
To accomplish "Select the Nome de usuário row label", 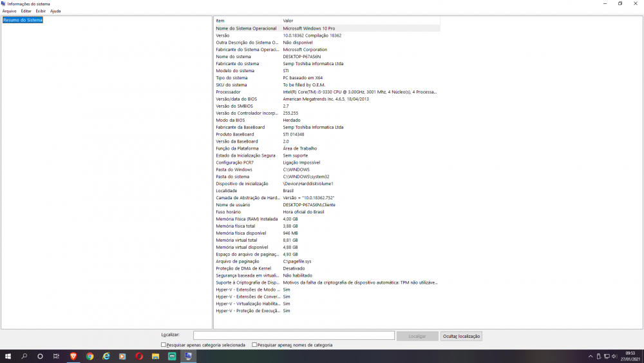I will point(233,205).
